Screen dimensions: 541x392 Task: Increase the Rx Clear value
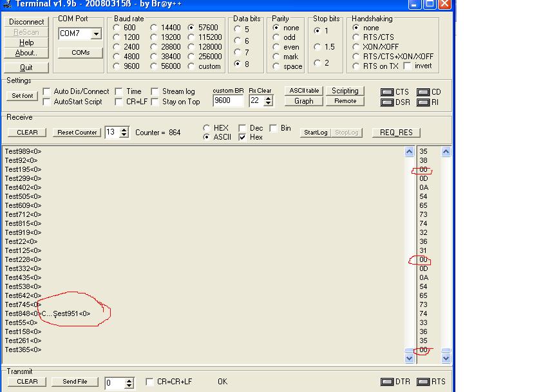(268, 98)
